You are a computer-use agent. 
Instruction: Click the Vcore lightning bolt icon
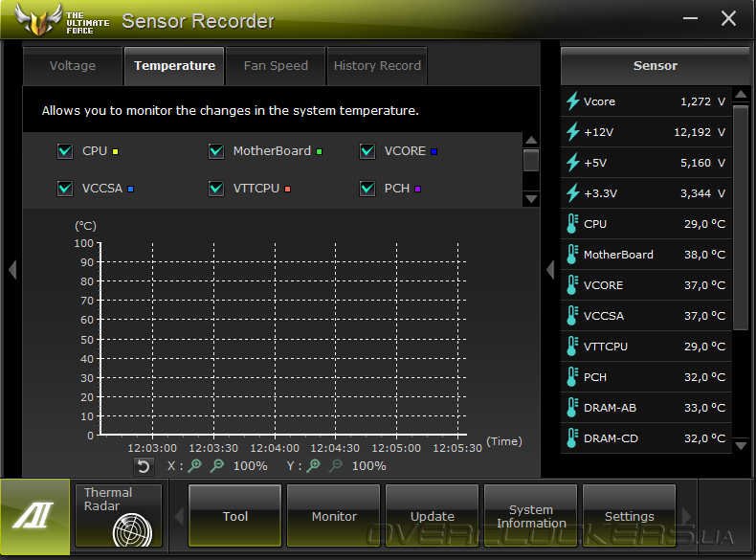point(573,101)
